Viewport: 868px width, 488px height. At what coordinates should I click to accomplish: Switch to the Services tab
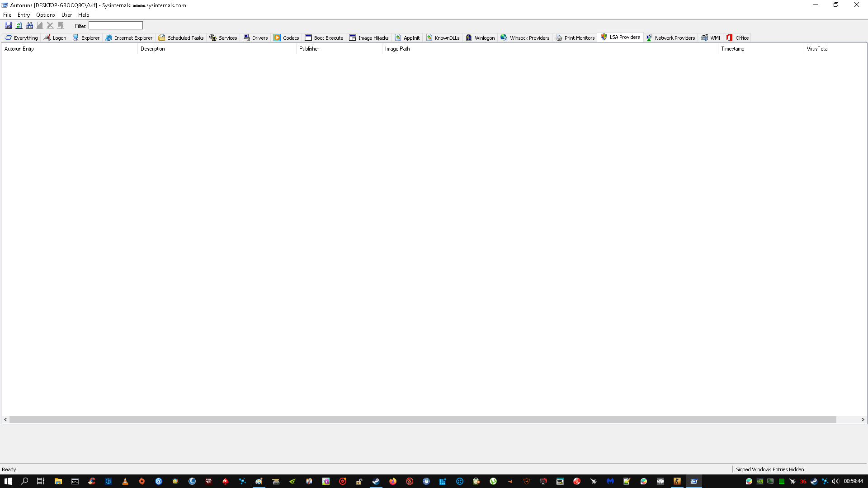click(x=223, y=38)
